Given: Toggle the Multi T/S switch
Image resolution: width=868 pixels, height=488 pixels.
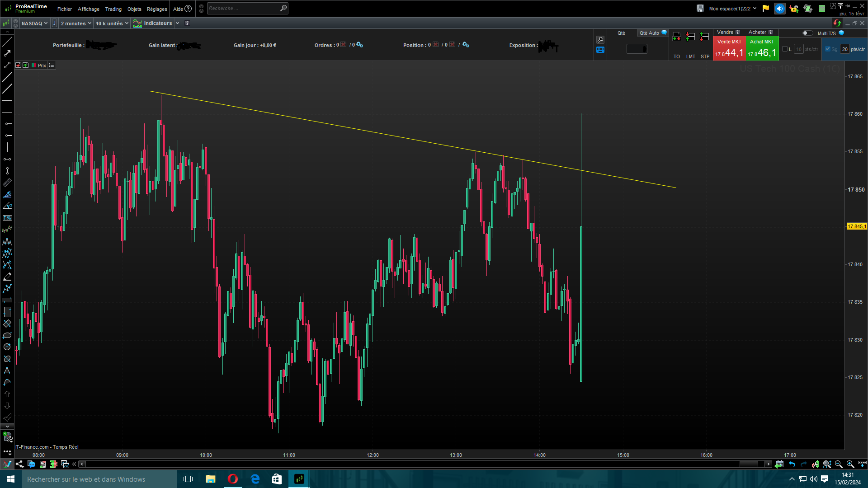Looking at the screenshot, I should tap(807, 33).
